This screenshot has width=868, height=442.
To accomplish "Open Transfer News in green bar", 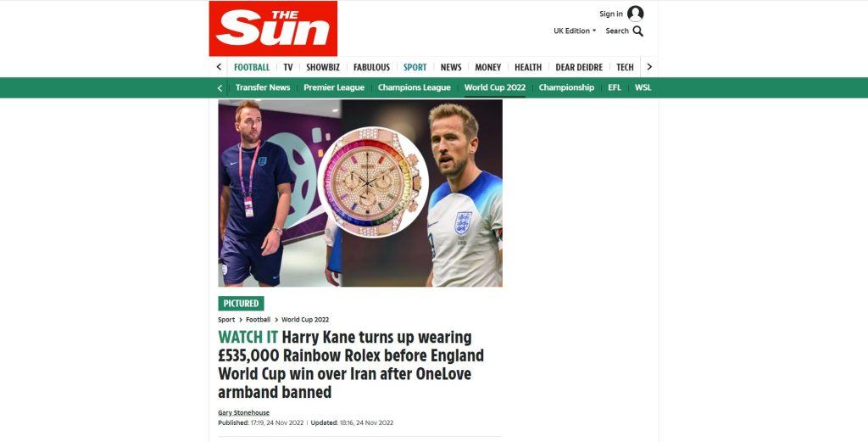I will tap(263, 87).
